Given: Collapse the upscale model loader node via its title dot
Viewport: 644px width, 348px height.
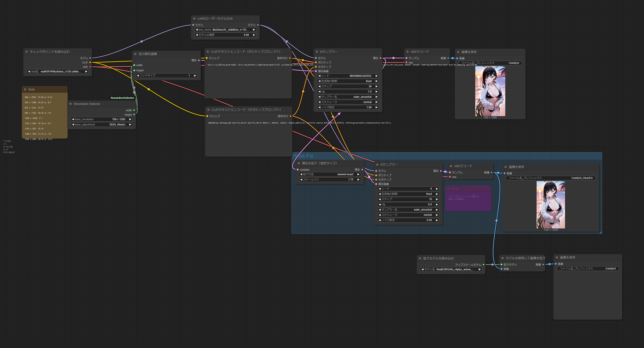Looking at the screenshot, I should [x=420, y=258].
